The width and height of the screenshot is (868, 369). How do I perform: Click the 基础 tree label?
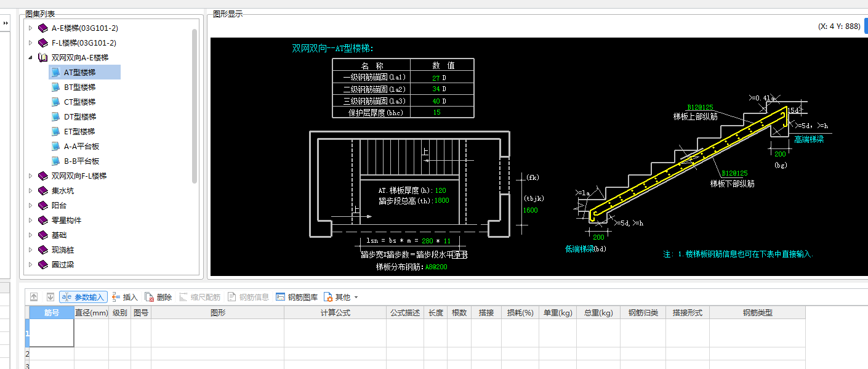click(59, 235)
